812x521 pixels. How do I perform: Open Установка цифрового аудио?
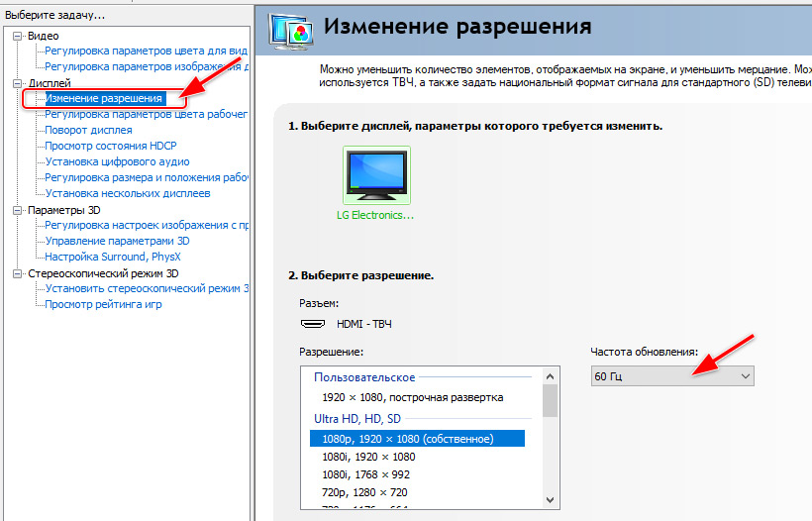click(118, 161)
